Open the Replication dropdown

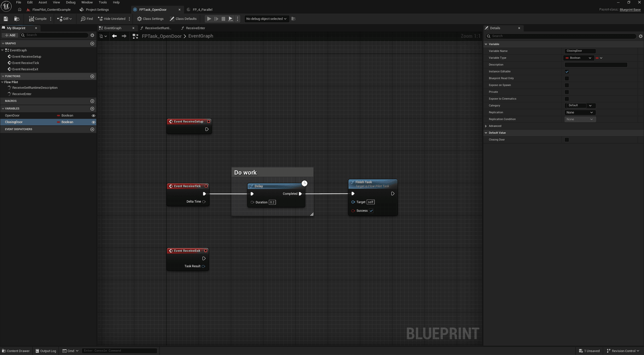[580, 112]
